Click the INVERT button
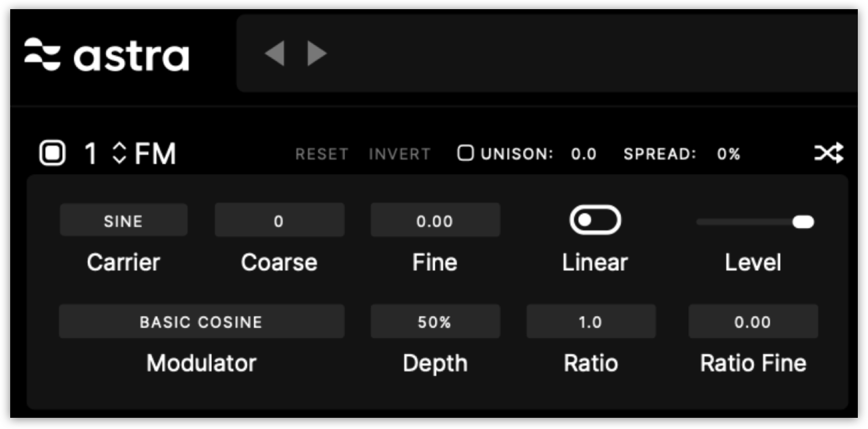 click(400, 154)
